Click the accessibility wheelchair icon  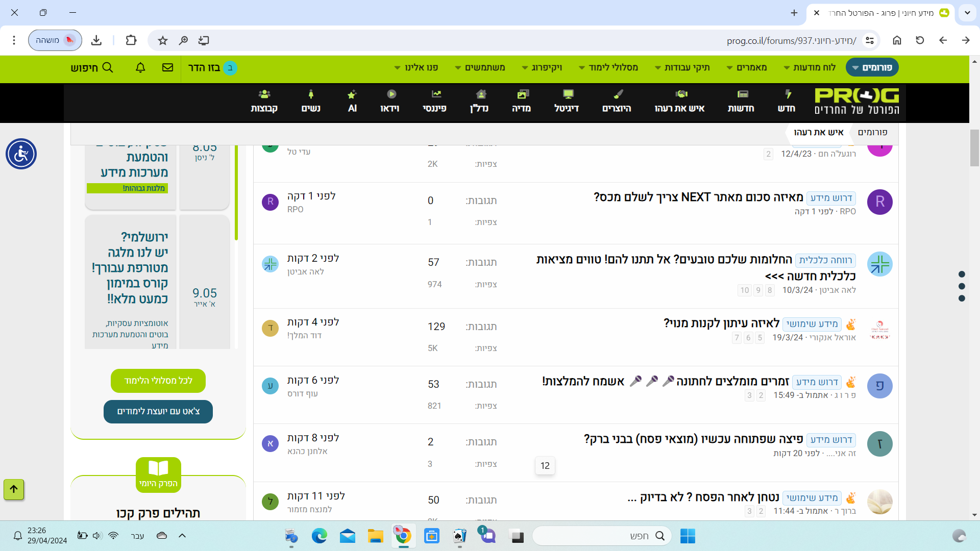(21, 154)
